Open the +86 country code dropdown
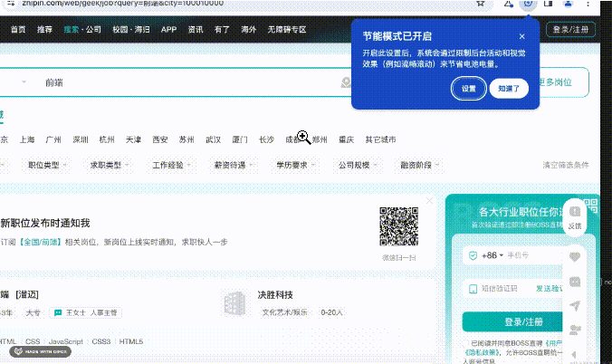Image resolution: width=612 pixels, height=364 pixels. click(x=492, y=255)
